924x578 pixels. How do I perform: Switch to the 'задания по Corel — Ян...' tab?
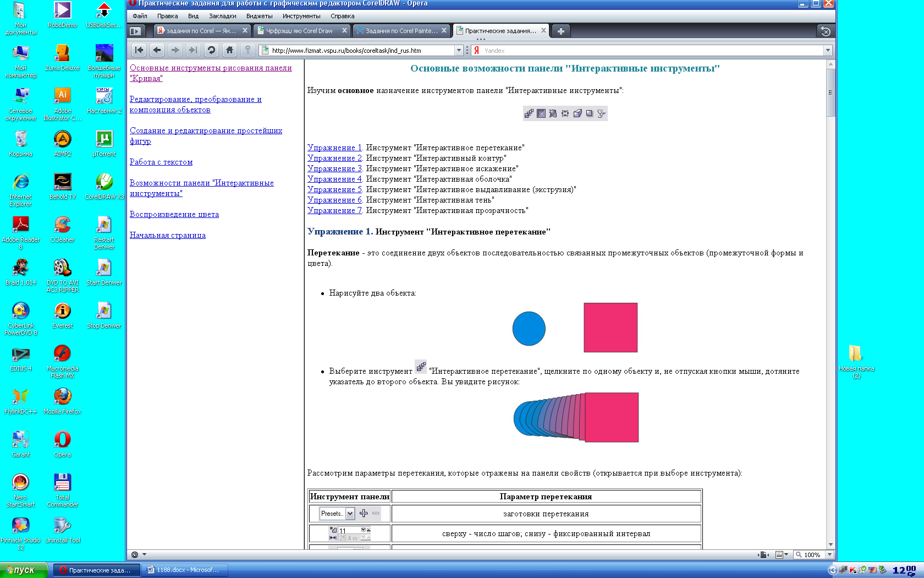tap(201, 31)
